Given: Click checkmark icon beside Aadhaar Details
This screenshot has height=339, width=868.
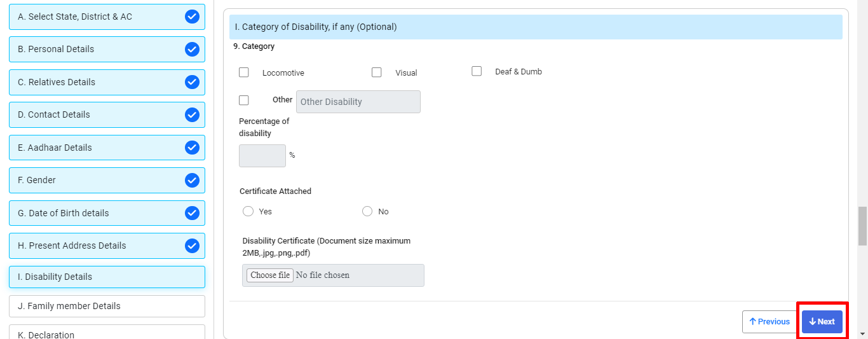Looking at the screenshot, I should pos(192,148).
